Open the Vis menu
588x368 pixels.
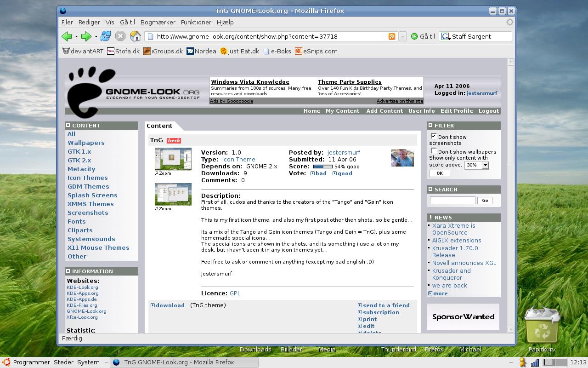110,22
